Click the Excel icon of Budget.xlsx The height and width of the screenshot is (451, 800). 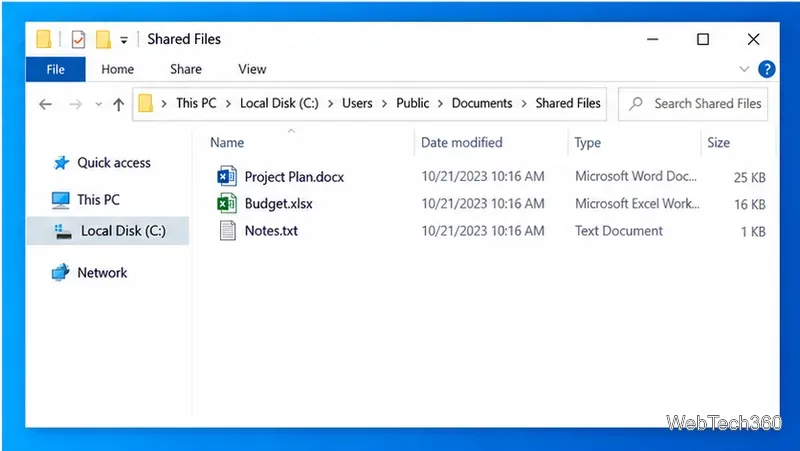227,204
